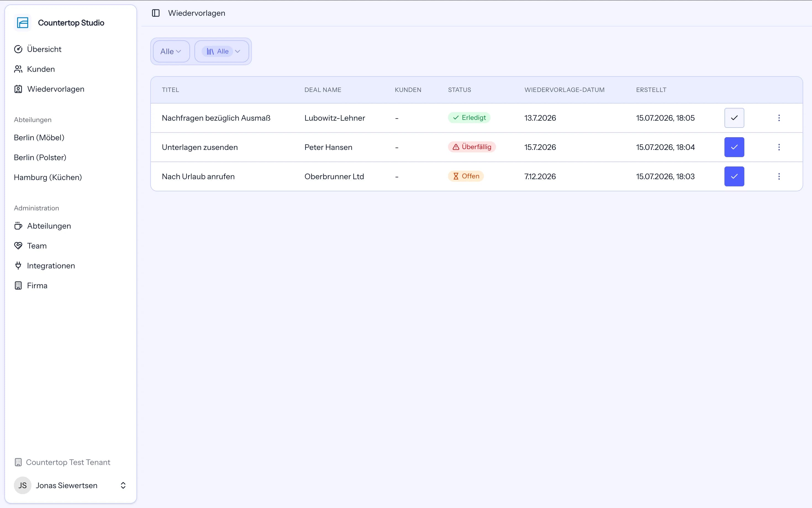The height and width of the screenshot is (508, 812).
Task: Open the Firma settings page
Action: [x=37, y=285]
